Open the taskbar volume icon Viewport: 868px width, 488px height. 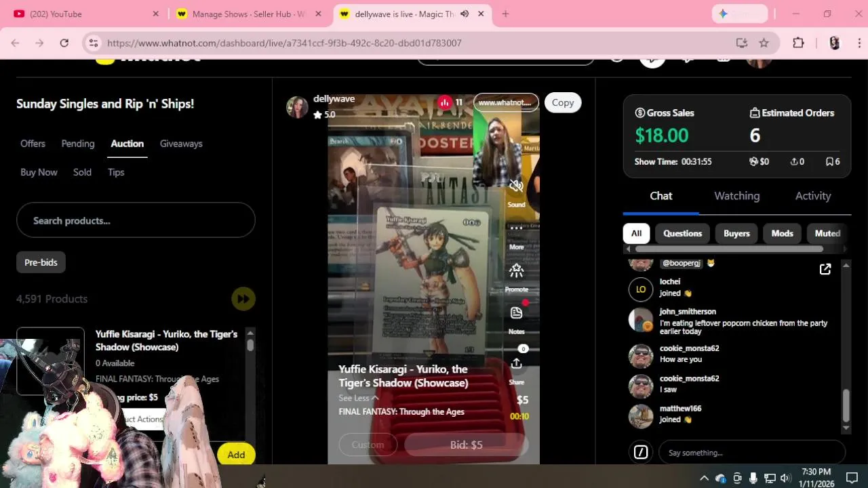point(785,478)
